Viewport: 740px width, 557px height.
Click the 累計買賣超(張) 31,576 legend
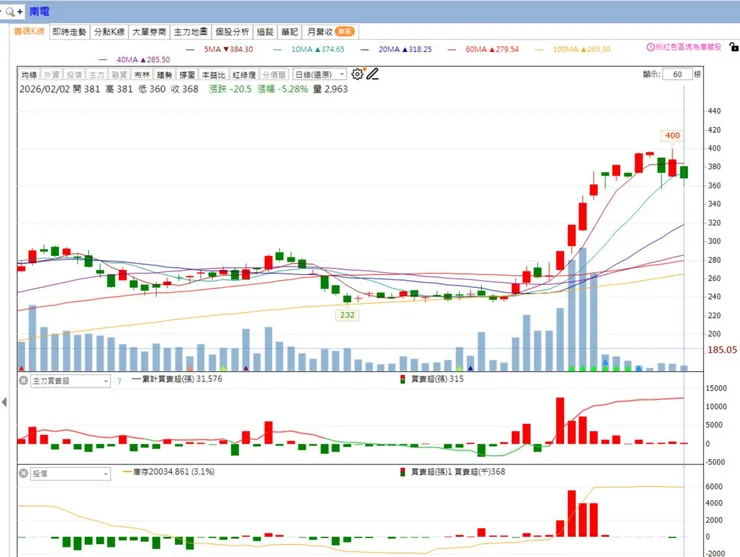click(177, 379)
